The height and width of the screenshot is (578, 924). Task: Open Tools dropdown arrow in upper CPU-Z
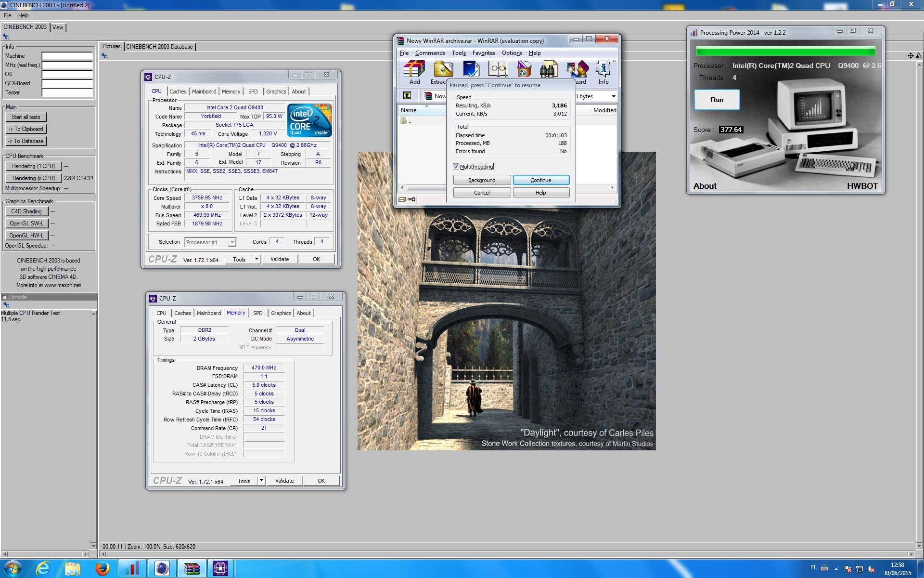click(x=257, y=259)
